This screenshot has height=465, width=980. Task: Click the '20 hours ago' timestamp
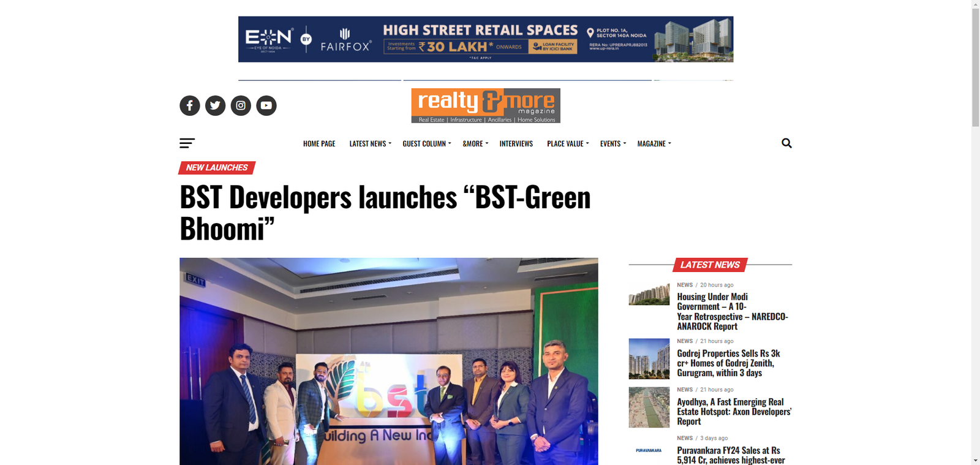click(717, 285)
